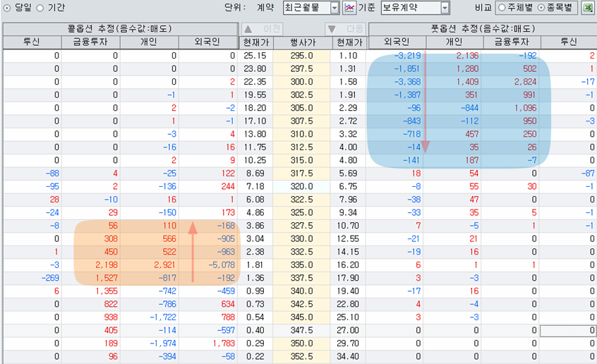Click the 풋옵션 추정 group header
The height and width of the screenshot is (364, 597).
pos(482,29)
